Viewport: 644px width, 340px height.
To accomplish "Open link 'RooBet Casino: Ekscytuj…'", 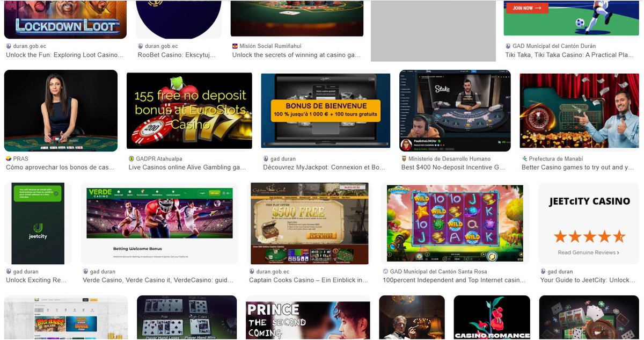I will [x=177, y=55].
